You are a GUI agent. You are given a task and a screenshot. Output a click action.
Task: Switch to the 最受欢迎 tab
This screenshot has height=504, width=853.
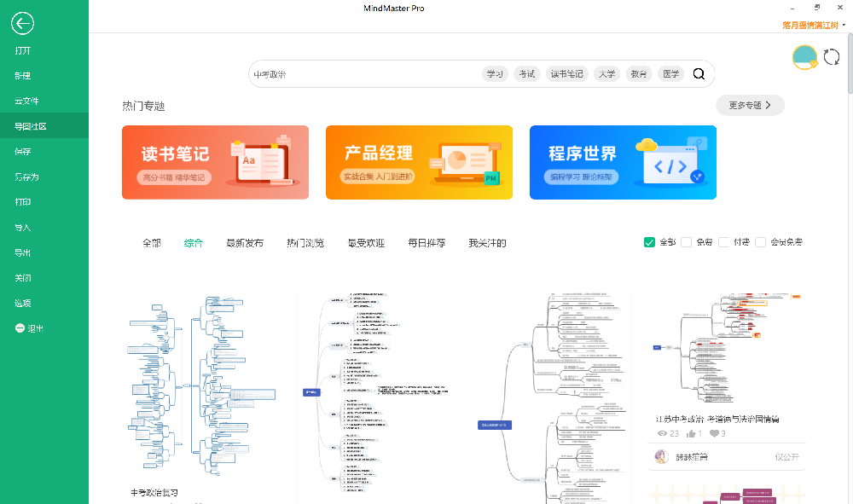[366, 243]
